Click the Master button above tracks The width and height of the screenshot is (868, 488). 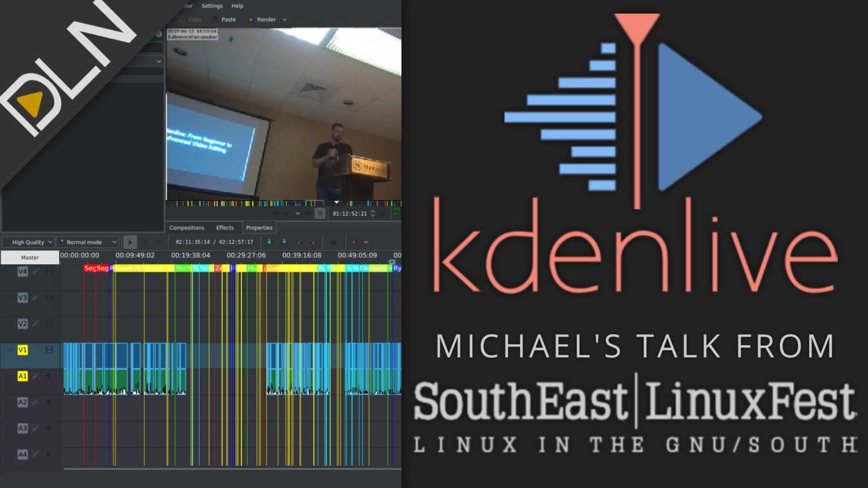[x=30, y=258]
